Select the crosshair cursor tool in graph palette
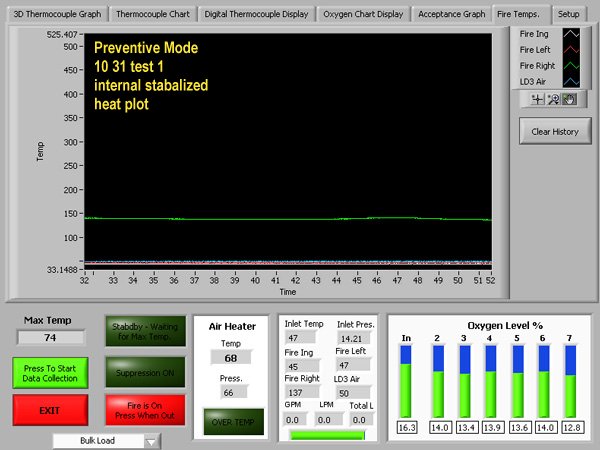Screen dimensions: 600x450 (537, 99)
